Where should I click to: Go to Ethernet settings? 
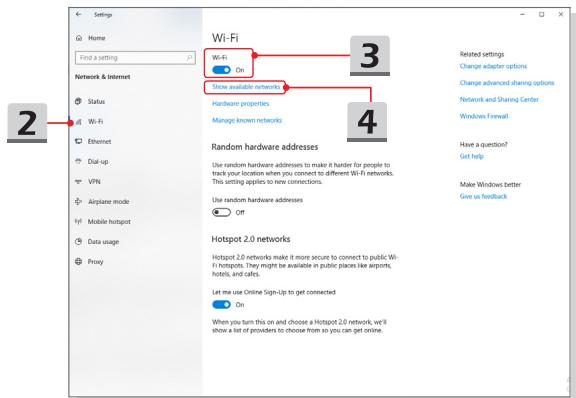[99, 141]
